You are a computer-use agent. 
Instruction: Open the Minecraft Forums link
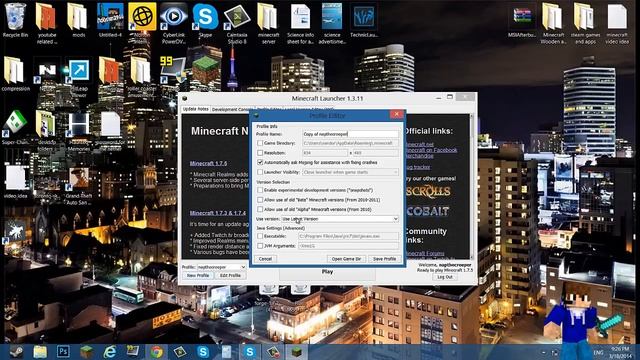tap(424, 253)
